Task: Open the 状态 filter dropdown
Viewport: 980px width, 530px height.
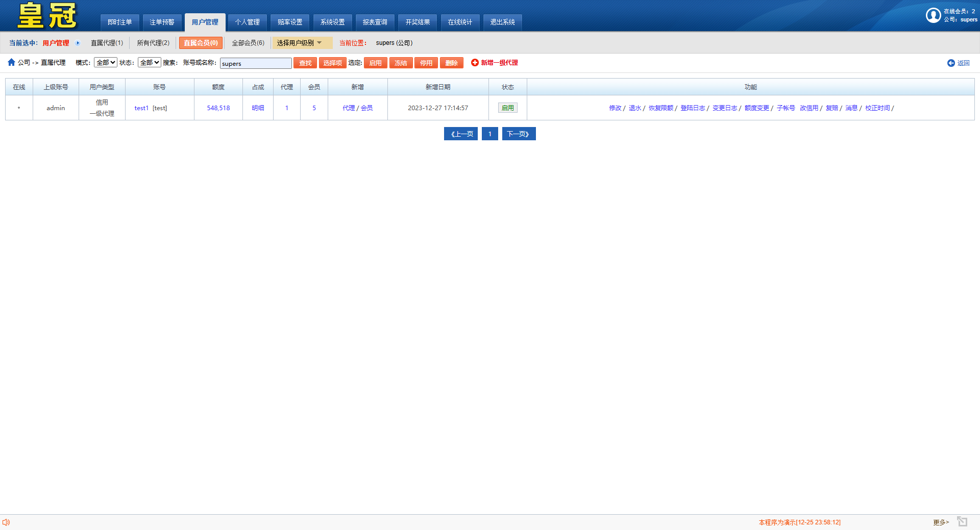Action: point(150,63)
